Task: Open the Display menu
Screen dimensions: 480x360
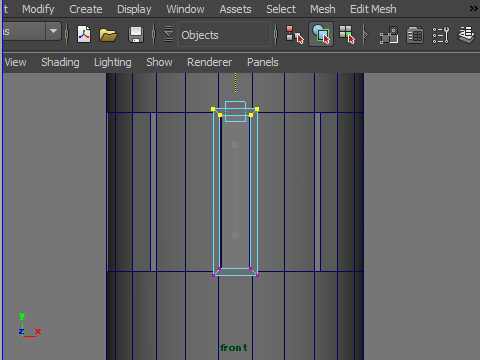Action: click(x=134, y=9)
